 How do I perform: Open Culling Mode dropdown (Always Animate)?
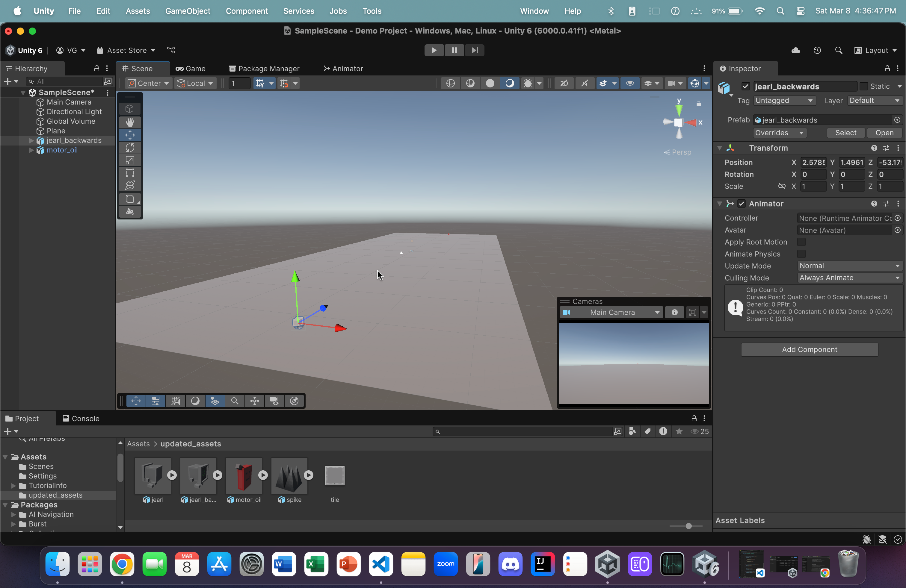pos(850,278)
